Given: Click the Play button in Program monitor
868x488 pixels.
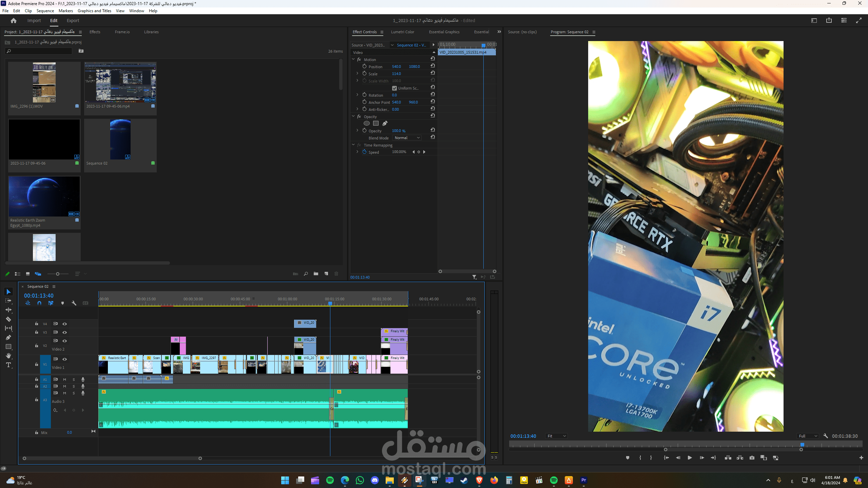Looking at the screenshot, I should pos(690,458).
